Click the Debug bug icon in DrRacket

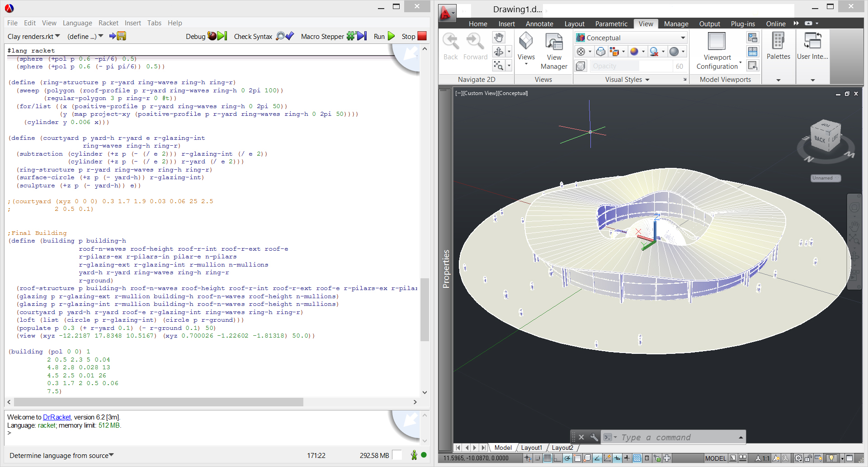tap(212, 36)
